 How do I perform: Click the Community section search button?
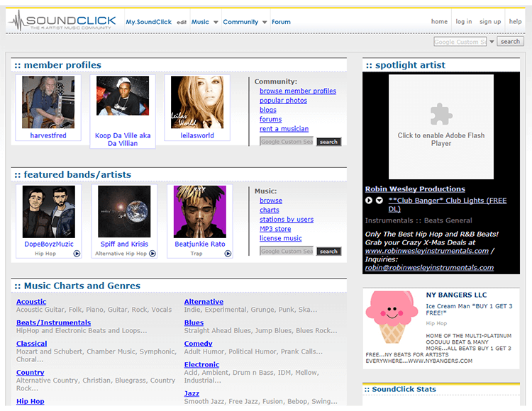(x=328, y=142)
